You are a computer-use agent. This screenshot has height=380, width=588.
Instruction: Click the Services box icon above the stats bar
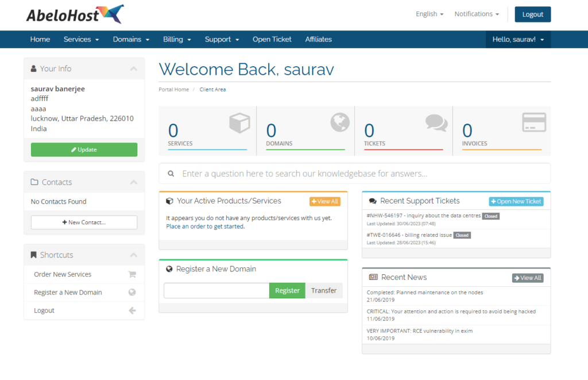pos(239,122)
